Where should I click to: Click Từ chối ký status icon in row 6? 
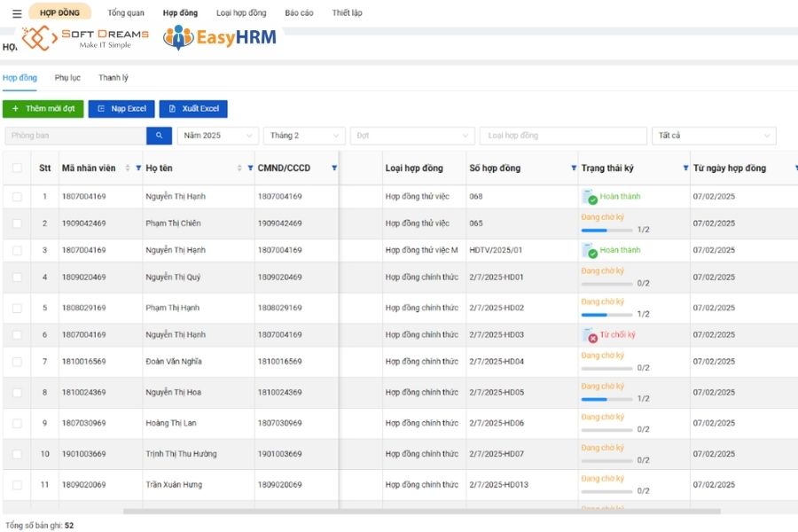pyautogui.click(x=590, y=335)
